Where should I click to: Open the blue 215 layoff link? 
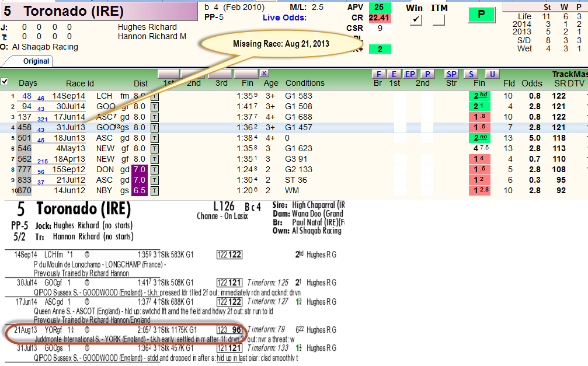pos(43,161)
